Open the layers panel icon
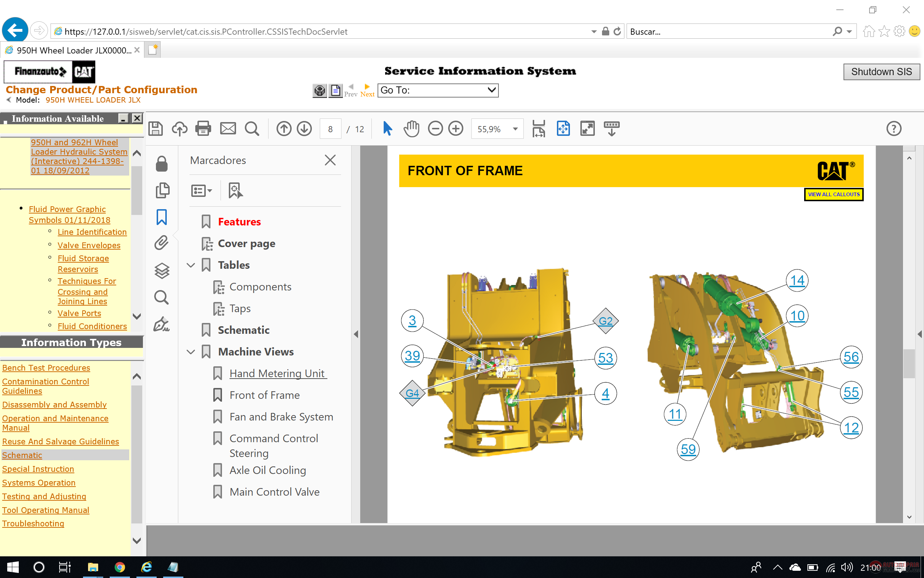This screenshot has width=924, height=578. point(162,271)
